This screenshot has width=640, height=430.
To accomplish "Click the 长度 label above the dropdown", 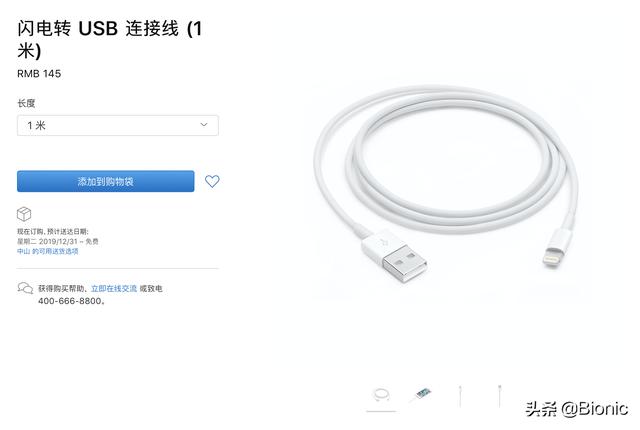I will point(26,103).
